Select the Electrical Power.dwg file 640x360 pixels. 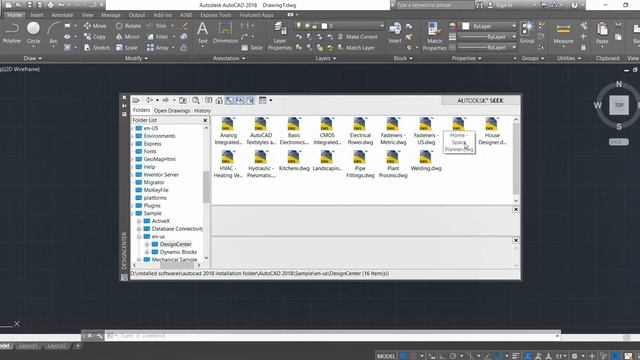(360, 131)
